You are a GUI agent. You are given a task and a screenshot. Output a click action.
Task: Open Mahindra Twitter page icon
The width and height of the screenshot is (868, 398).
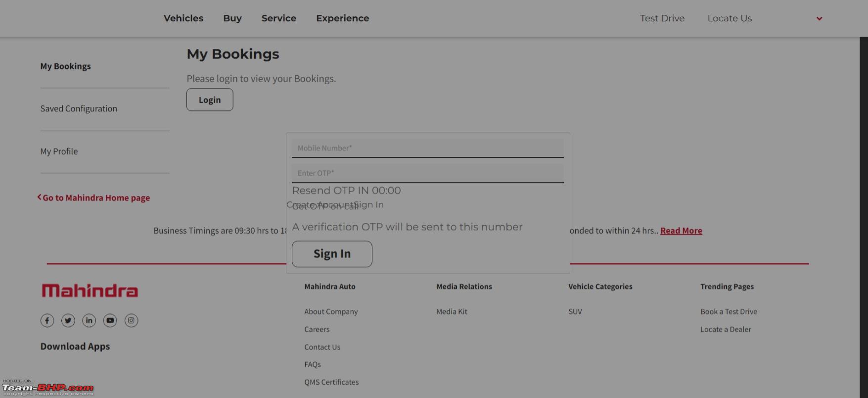click(x=68, y=320)
